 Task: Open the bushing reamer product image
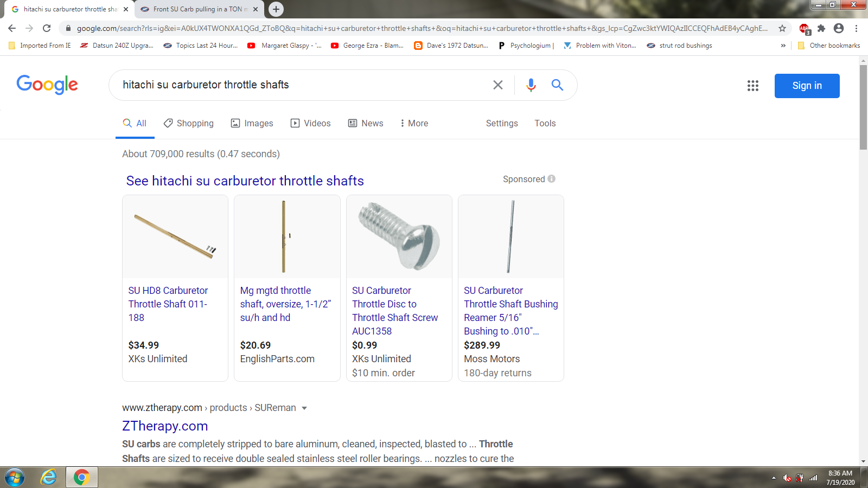tap(511, 236)
